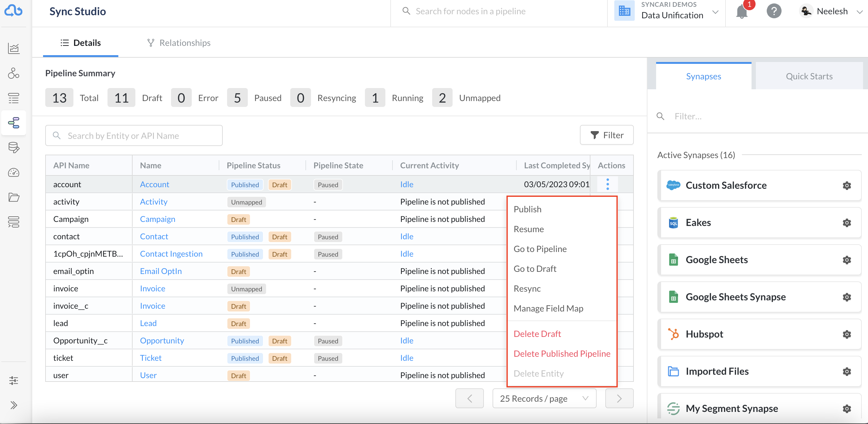Choose Resume from the actions menu
The width and height of the screenshot is (868, 424).
coord(528,229)
